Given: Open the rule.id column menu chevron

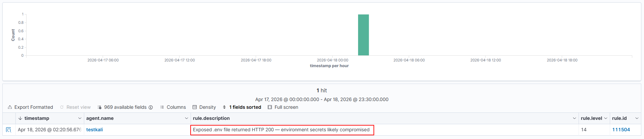Looking at the screenshot, I should click(x=637, y=118).
